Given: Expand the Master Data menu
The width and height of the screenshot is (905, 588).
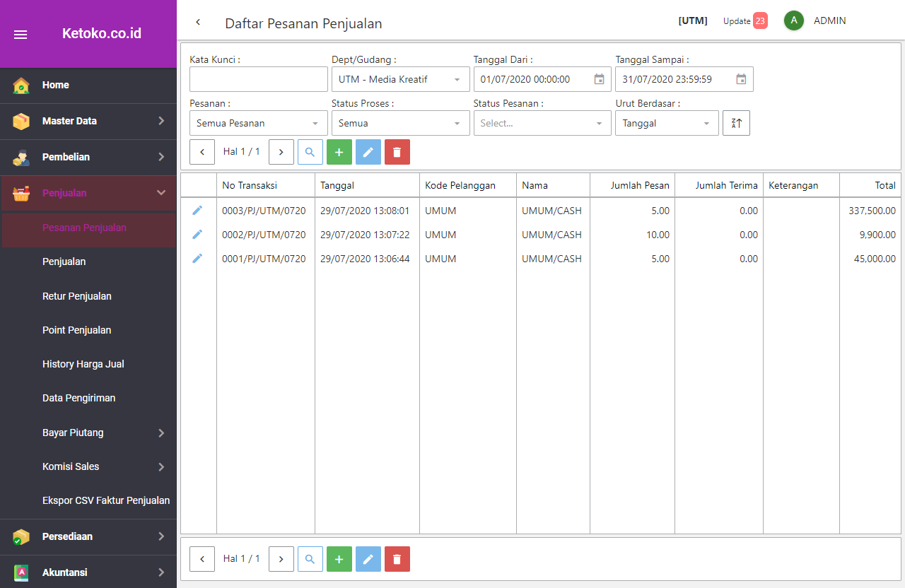Looking at the screenshot, I should coord(88,121).
